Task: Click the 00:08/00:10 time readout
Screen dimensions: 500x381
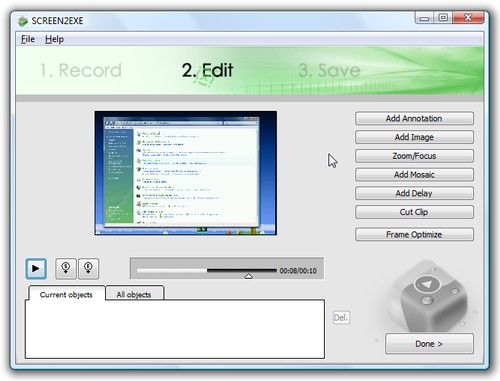Action: (x=298, y=271)
